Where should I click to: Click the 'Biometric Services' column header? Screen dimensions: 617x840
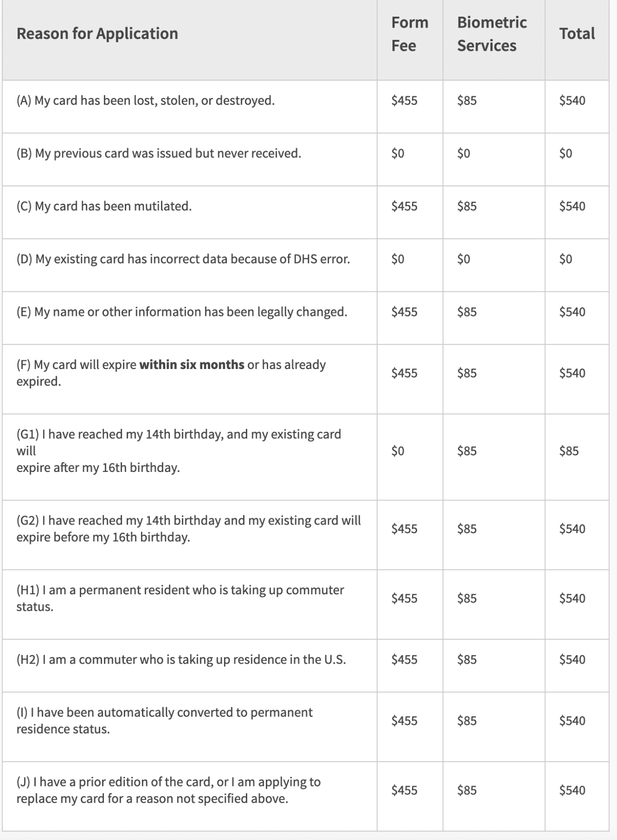[492, 34]
